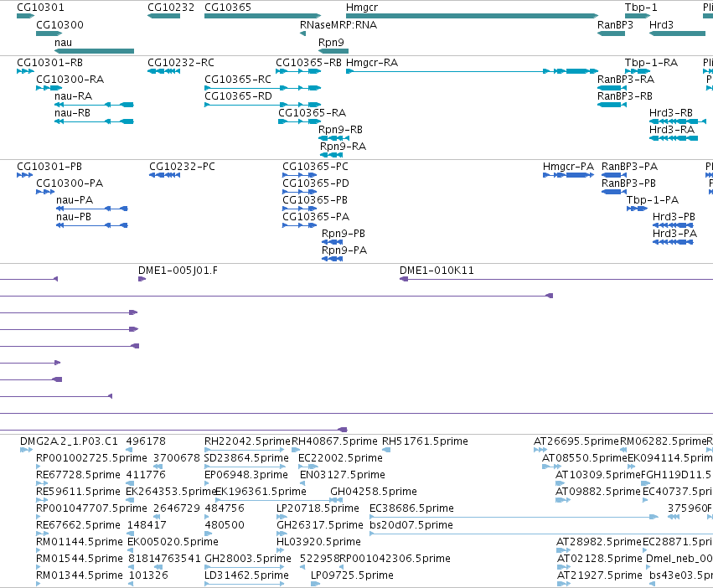Click the LD31462.5prime EST label

247,575
